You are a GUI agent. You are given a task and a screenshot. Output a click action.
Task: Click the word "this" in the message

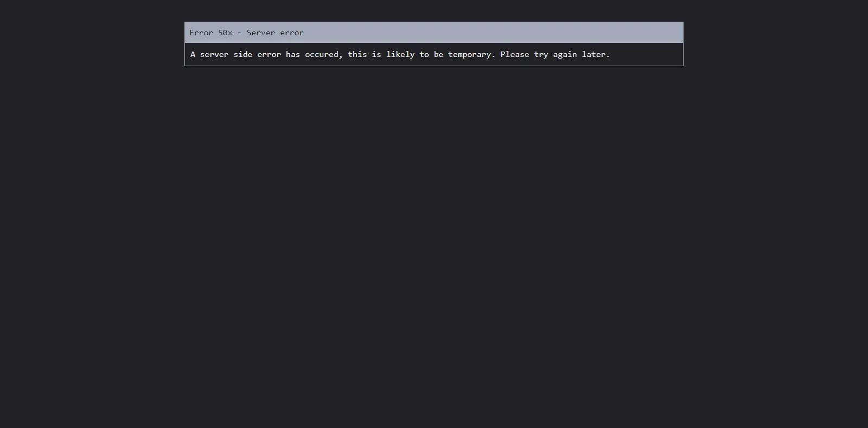click(x=358, y=54)
